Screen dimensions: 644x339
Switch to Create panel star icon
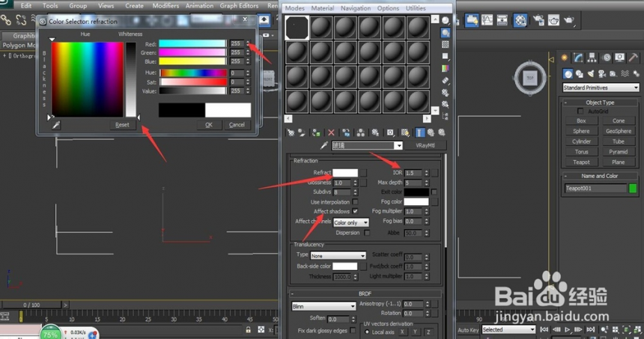pyautogui.click(x=565, y=58)
